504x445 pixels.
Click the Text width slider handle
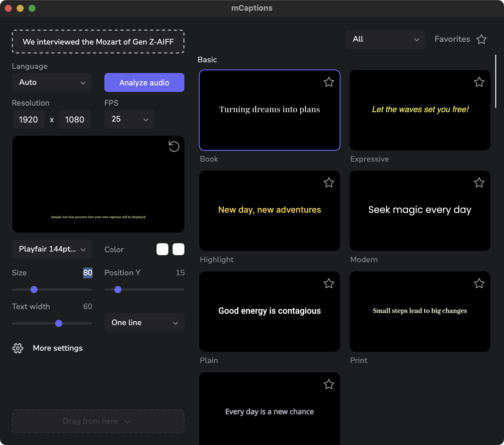pyautogui.click(x=59, y=323)
